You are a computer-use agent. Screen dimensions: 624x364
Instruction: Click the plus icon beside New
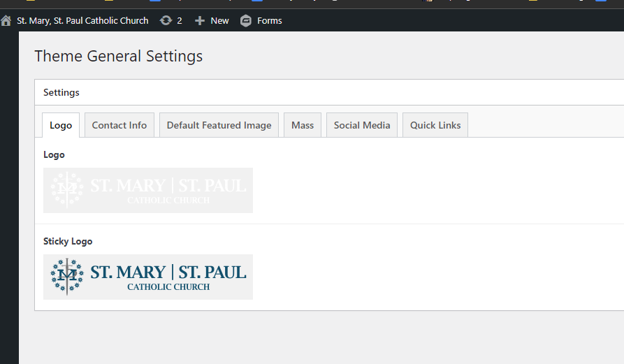(200, 21)
